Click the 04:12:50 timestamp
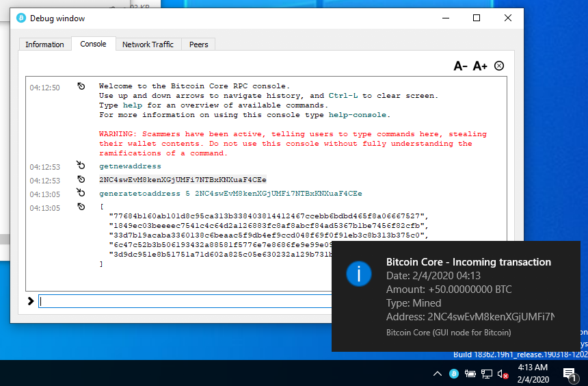Screen dimensions: 588x386 44,88
